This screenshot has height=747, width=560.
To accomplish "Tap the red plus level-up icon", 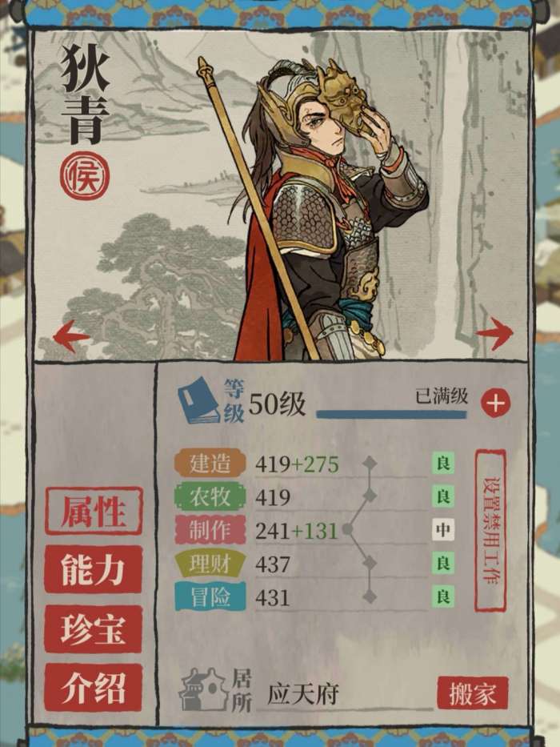I will [x=495, y=404].
